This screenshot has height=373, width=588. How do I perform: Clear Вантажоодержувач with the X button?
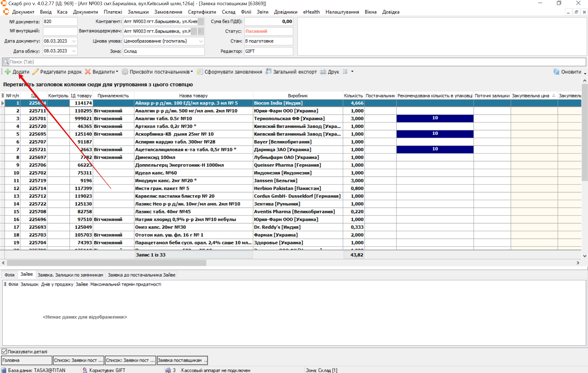click(x=200, y=31)
